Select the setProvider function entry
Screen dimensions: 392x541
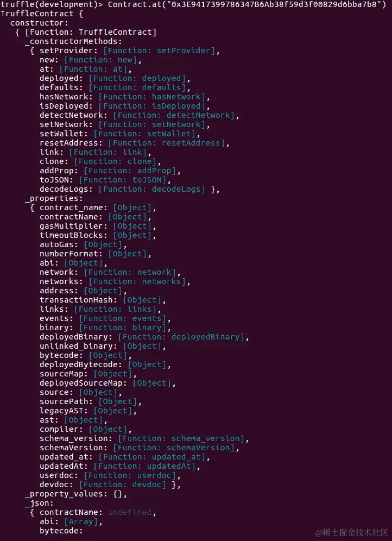point(130,51)
